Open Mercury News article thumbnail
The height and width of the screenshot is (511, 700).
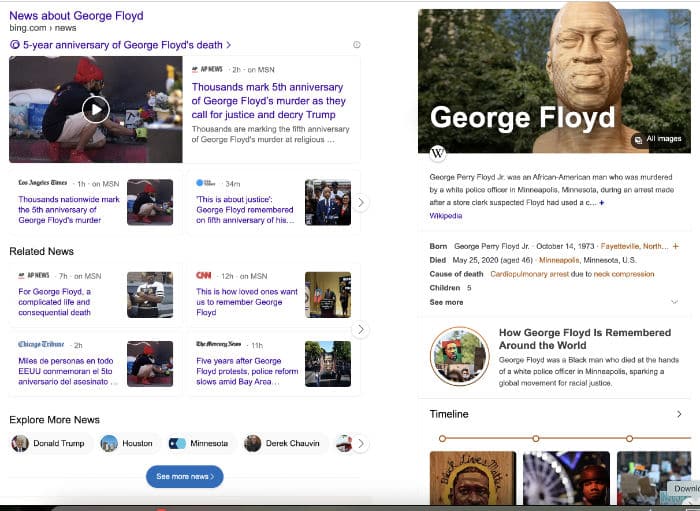click(328, 364)
